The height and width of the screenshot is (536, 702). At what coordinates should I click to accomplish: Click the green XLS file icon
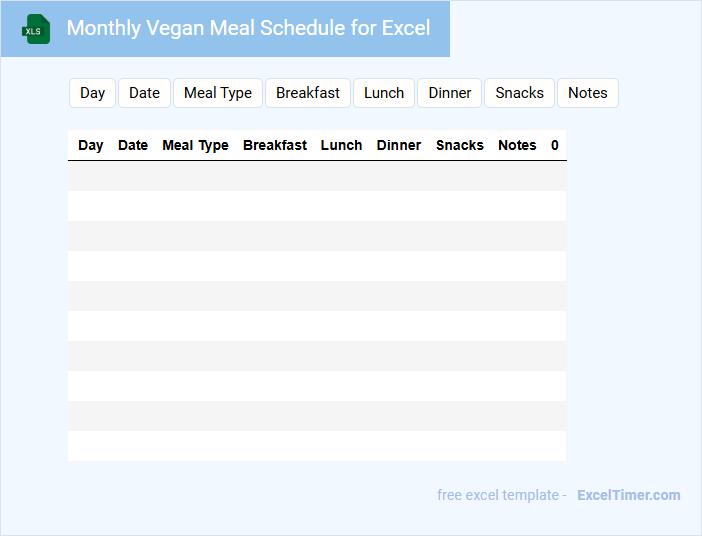(36, 29)
